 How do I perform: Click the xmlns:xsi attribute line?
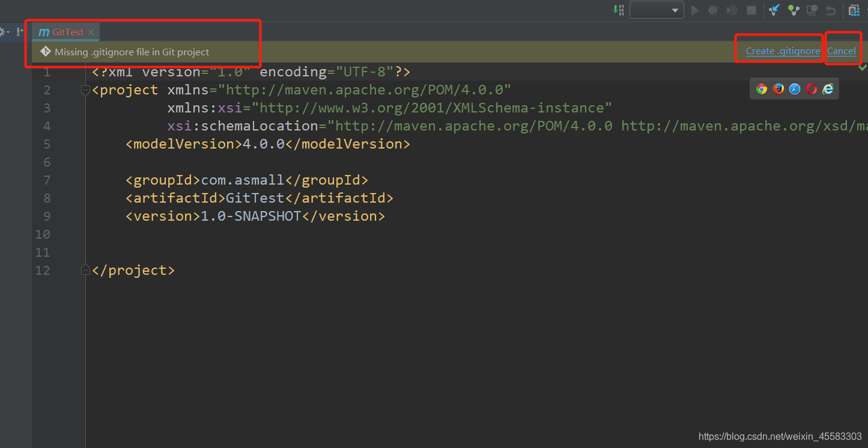(390, 108)
